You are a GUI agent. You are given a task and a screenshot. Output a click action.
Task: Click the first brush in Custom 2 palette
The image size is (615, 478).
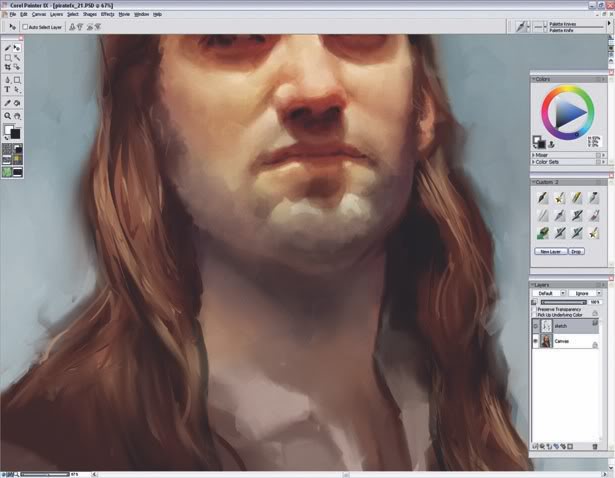543,198
